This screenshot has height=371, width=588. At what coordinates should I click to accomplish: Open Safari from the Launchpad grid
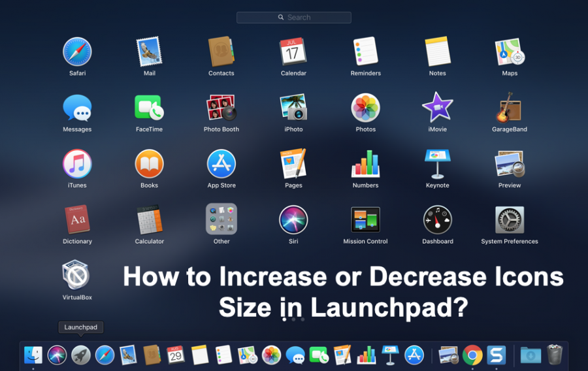point(77,52)
